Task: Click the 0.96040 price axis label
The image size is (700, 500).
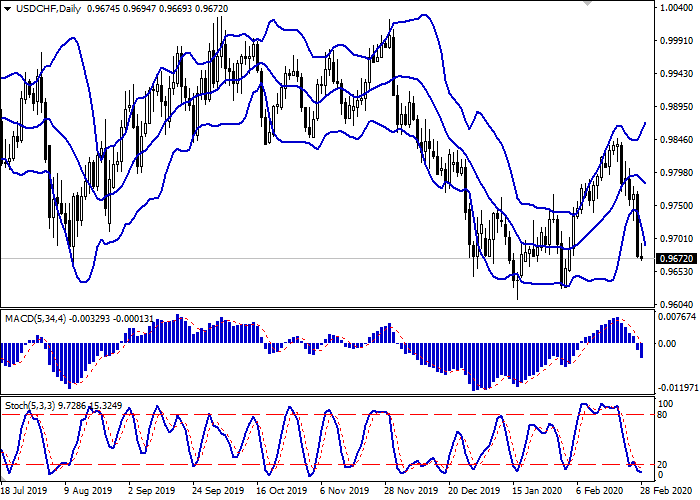Action: click(676, 304)
